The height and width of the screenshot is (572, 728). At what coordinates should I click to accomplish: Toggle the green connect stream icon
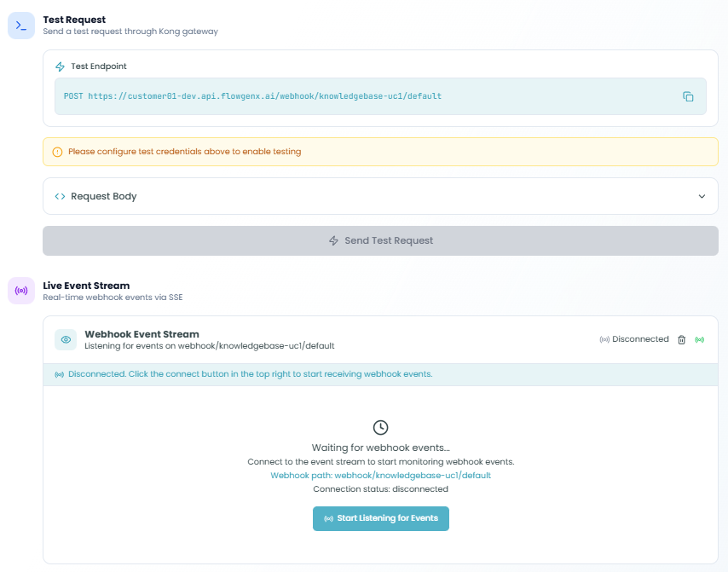click(700, 339)
